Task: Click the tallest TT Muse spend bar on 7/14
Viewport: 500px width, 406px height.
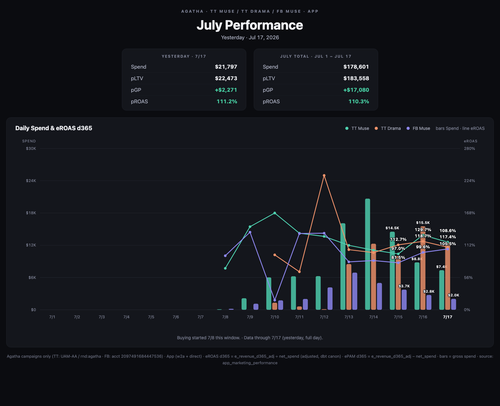Action: click(367, 254)
